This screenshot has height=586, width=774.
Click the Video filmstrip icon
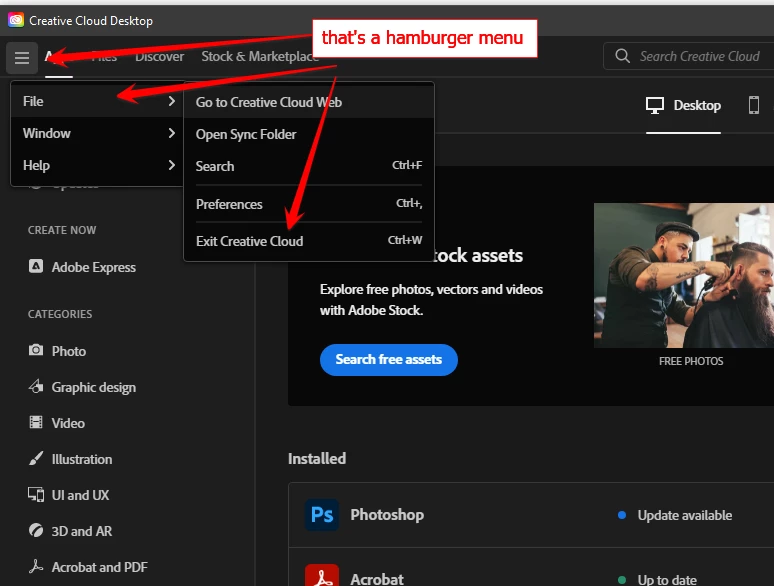pos(36,423)
